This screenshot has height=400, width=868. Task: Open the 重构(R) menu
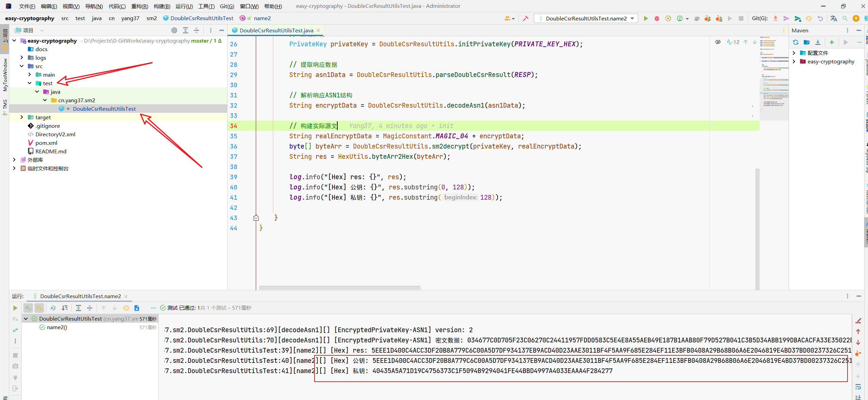139,6
